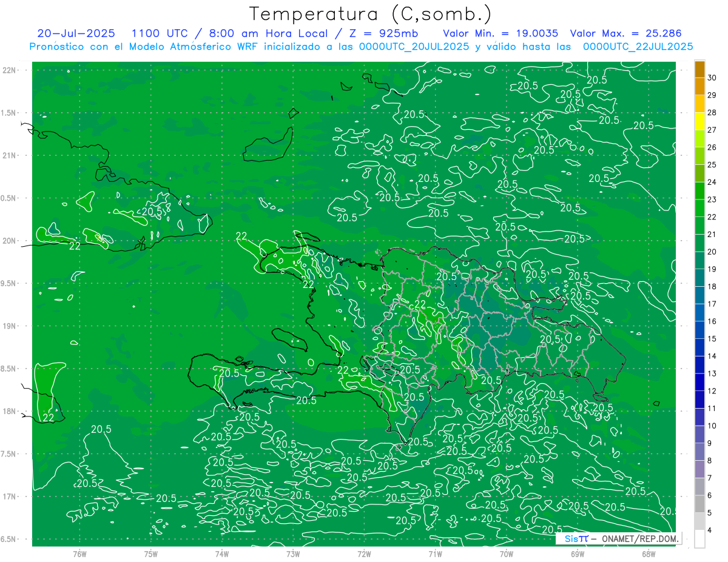Click the longitude axis label "71W"
Viewport: 728px width, 562px height.
435,554
